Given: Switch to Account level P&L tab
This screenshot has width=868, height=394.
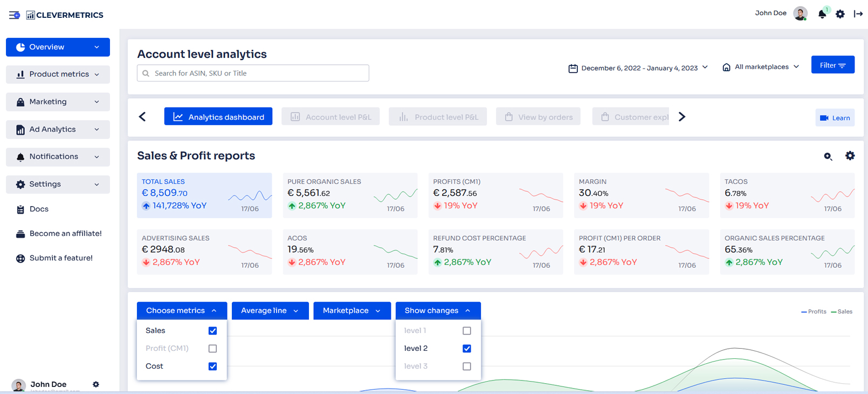Looking at the screenshot, I should pyautogui.click(x=330, y=117).
